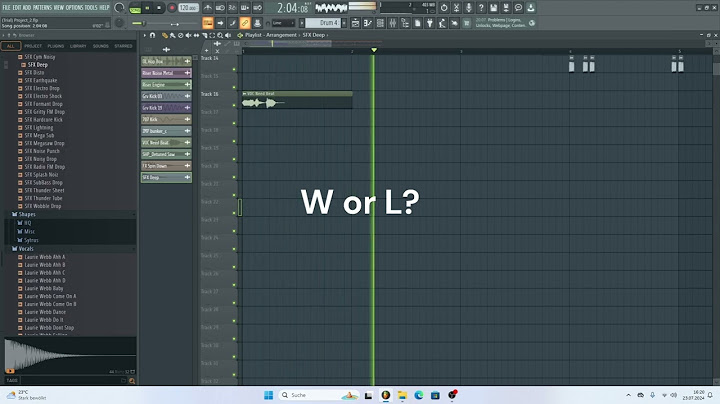Screen dimensions: 720x404
Task: Click the download content library icon
Action: tap(530, 8)
